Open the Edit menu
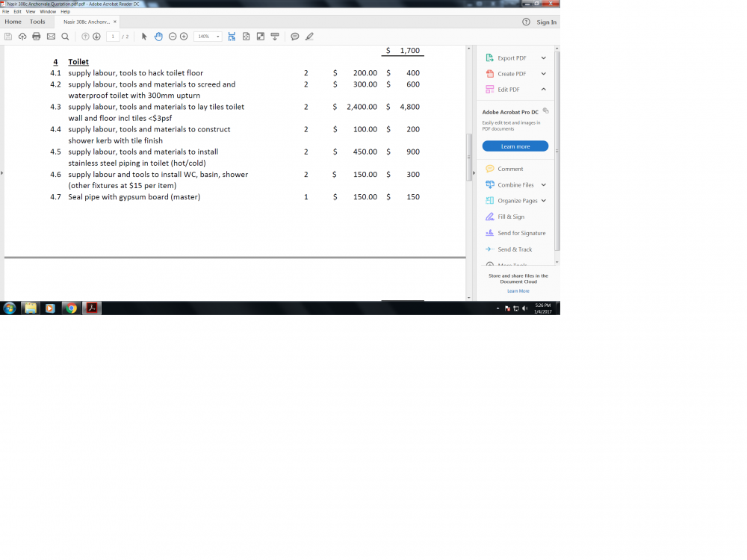The width and height of the screenshot is (747, 560). coord(18,11)
